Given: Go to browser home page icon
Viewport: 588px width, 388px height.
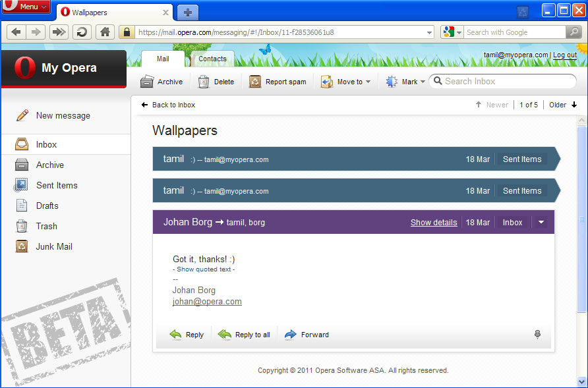Looking at the screenshot, I should click(105, 32).
